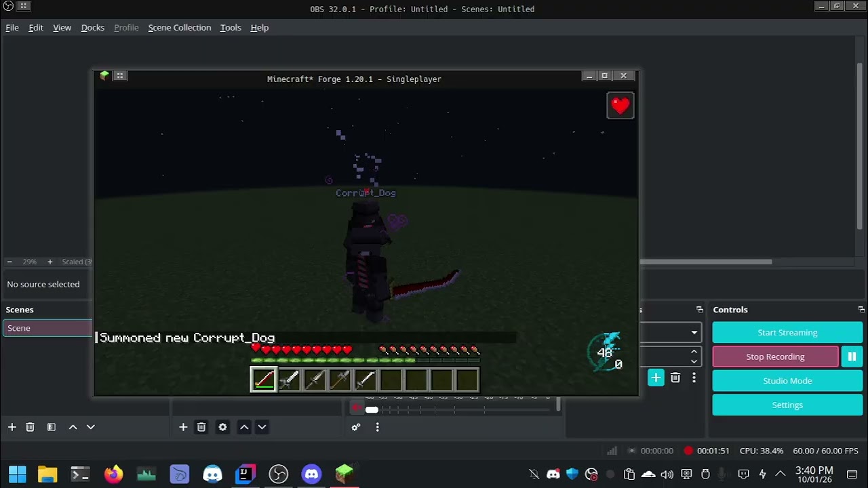
Task: Pause the recording
Action: coord(852,357)
